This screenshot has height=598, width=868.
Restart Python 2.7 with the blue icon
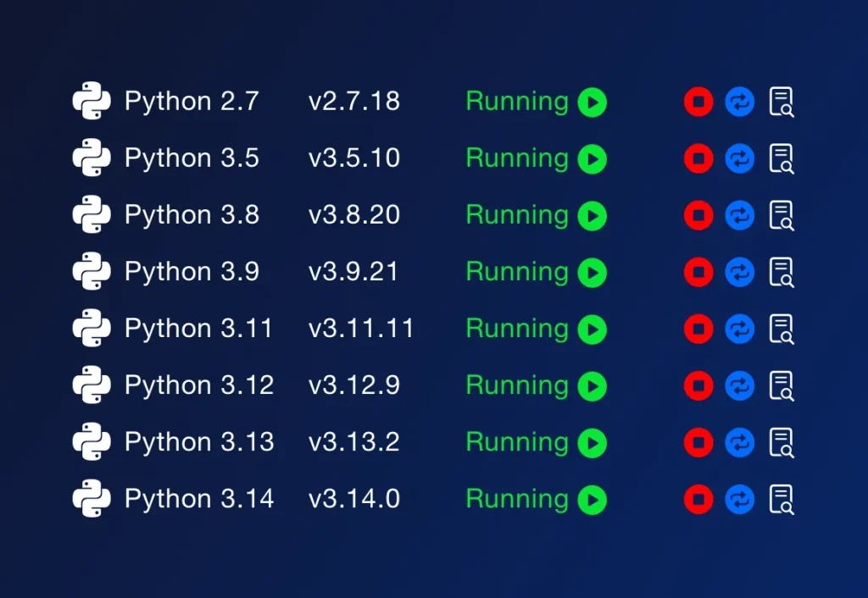739,102
